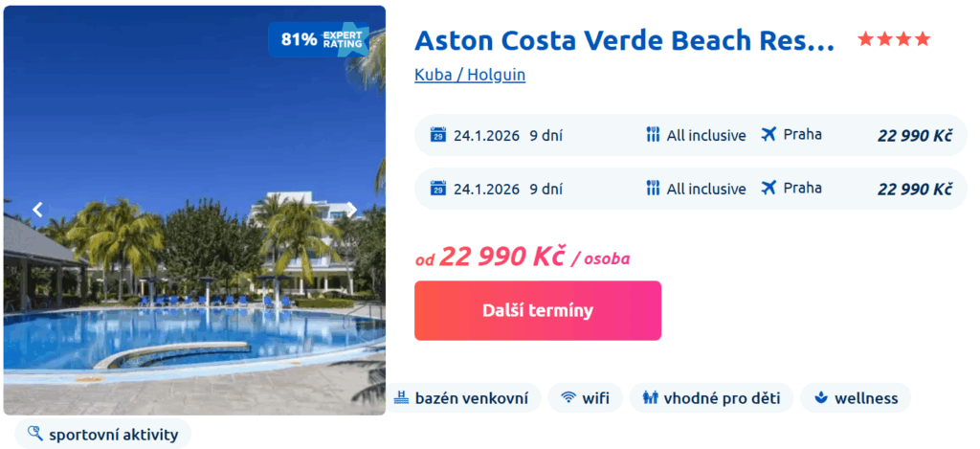980x449 pixels.
Task: Open the Kuba / Holguin destination link
Action: pyautogui.click(x=470, y=75)
